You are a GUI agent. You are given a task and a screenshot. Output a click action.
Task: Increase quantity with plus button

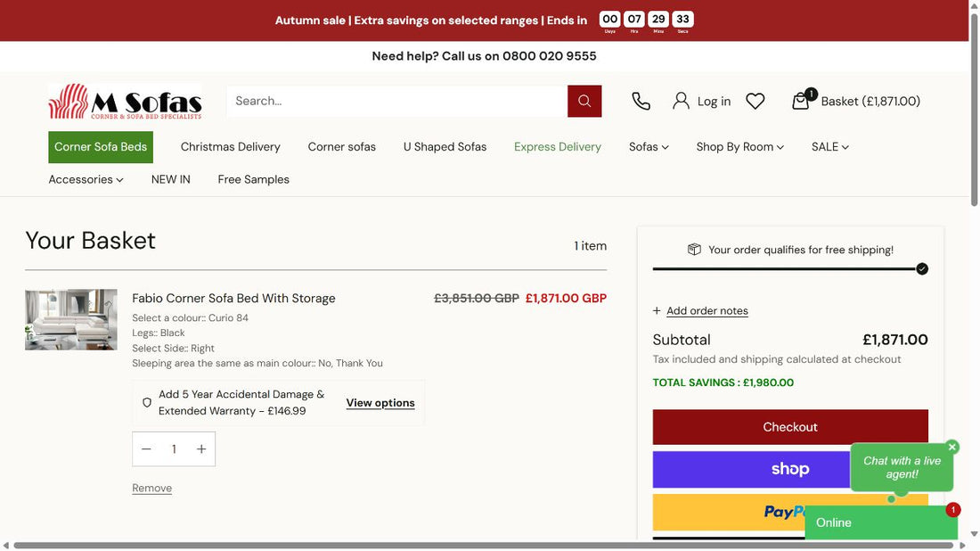coord(201,449)
